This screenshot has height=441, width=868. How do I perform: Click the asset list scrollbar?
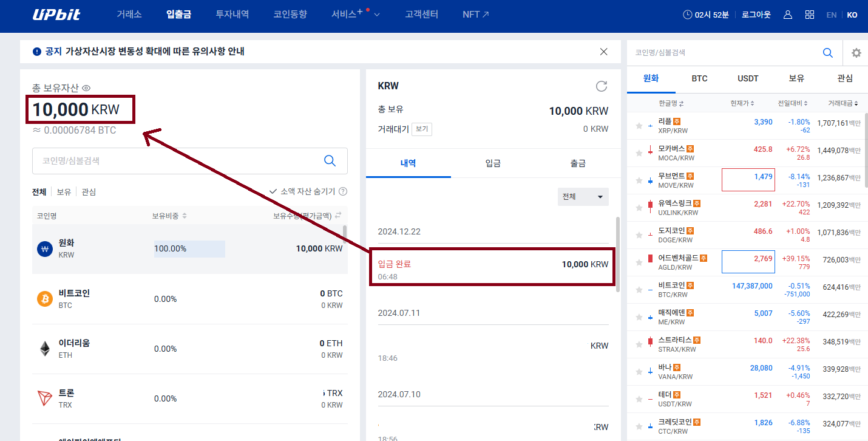pos(345,234)
